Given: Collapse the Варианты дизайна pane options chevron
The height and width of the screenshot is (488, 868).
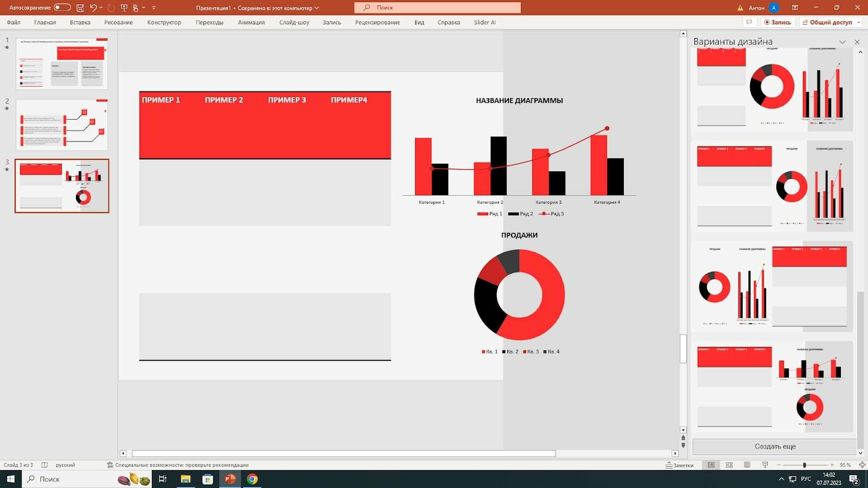Looking at the screenshot, I should tap(843, 42).
